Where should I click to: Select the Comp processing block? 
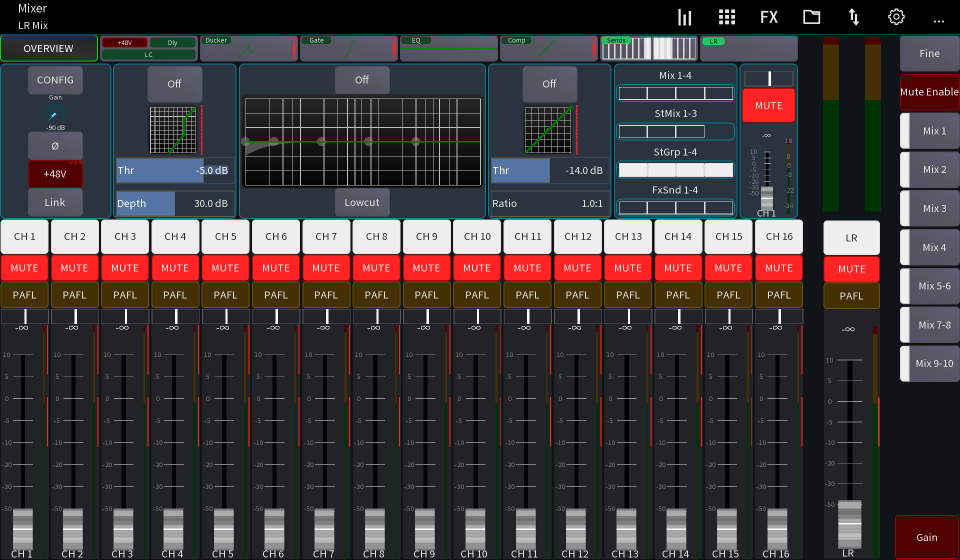pyautogui.click(x=548, y=48)
